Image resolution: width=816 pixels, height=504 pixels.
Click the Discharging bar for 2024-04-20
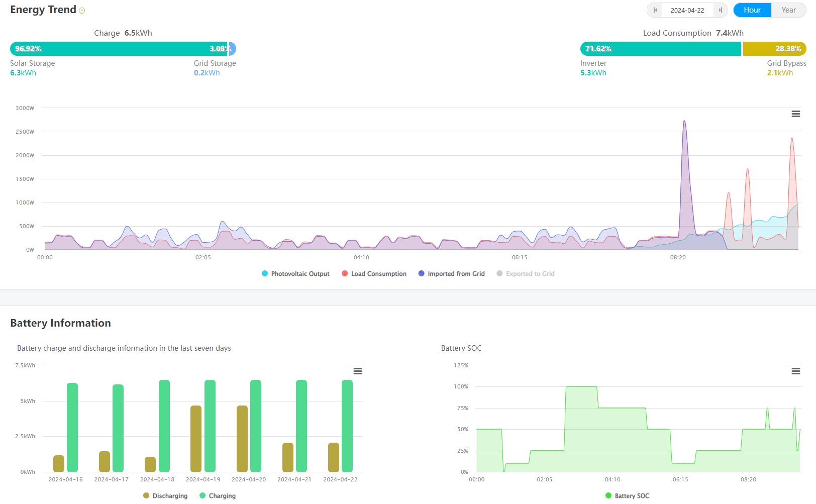click(x=242, y=438)
